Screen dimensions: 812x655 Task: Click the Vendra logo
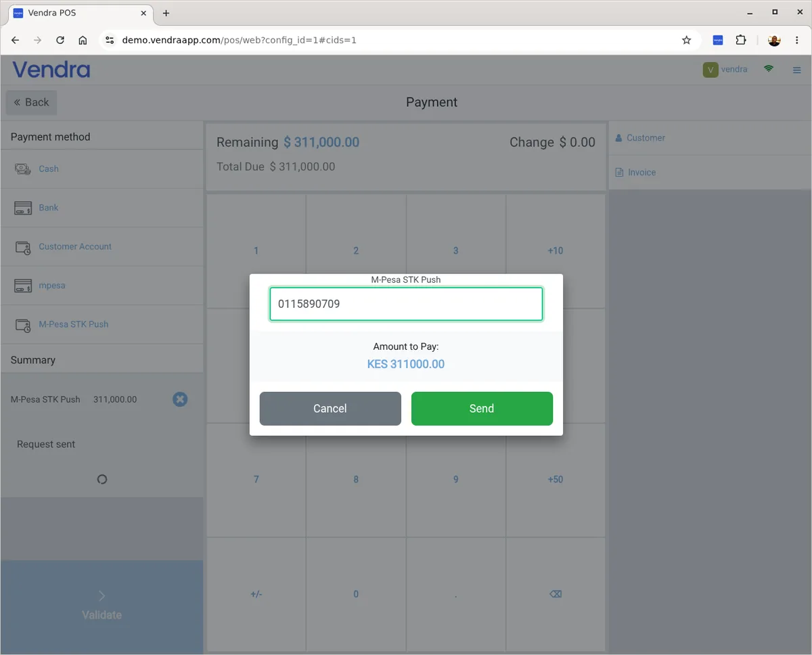pyautogui.click(x=51, y=69)
